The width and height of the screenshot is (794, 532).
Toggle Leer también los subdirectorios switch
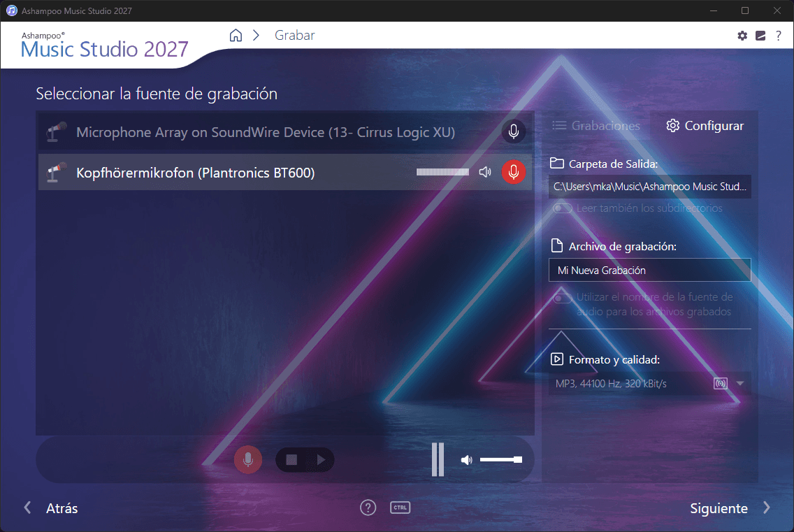click(x=562, y=208)
